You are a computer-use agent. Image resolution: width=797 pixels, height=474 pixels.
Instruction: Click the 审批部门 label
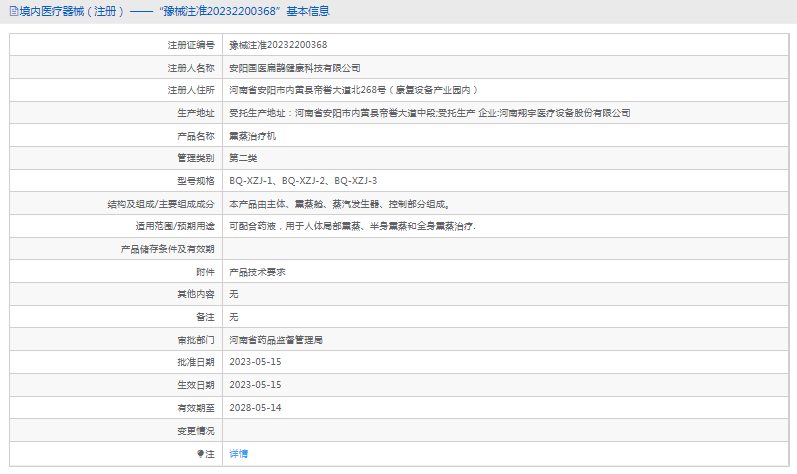click(x=196, y=340)
